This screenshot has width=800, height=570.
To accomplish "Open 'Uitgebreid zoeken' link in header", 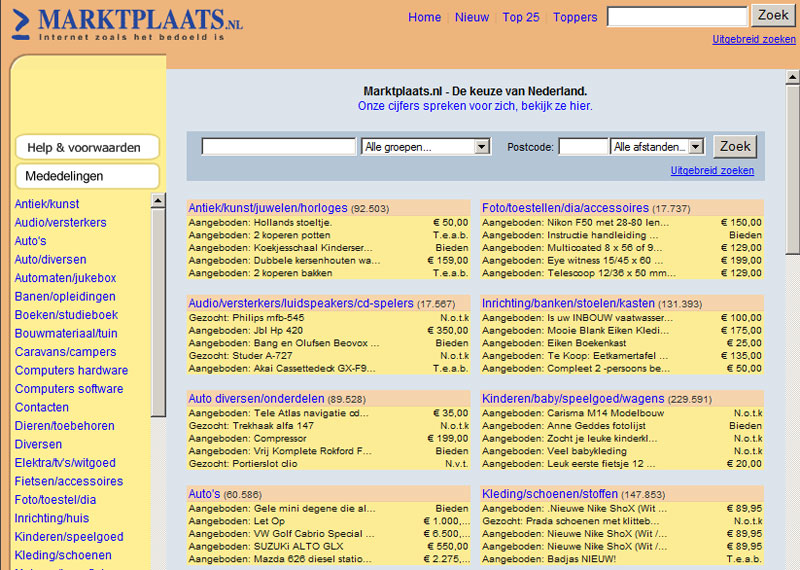I will pos(753,40).
